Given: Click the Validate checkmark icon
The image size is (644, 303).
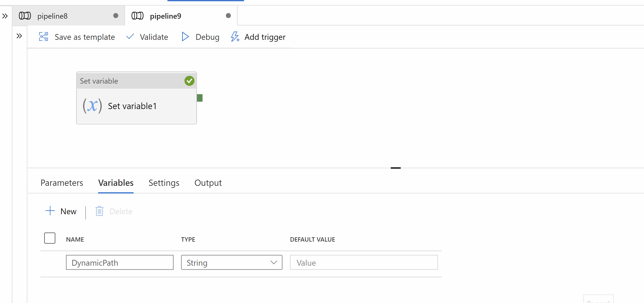Looking at the screenshot, I should pos(130,37).
